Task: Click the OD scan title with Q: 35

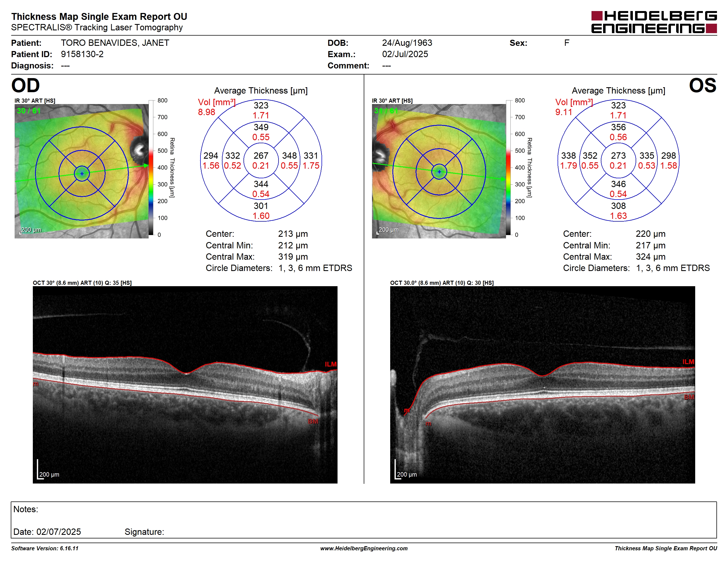Action: 82,283
